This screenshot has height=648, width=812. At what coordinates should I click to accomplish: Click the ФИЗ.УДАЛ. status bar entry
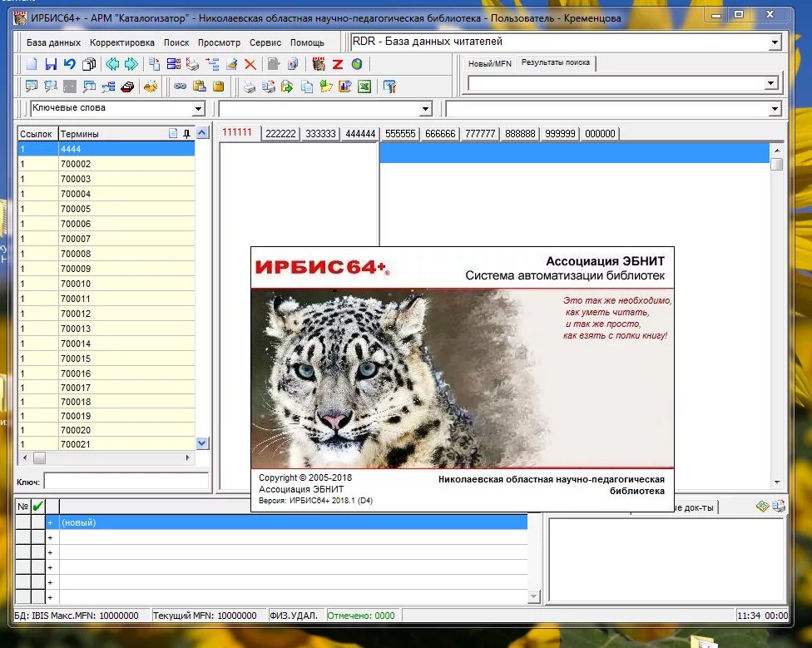[x=293, y=616]
